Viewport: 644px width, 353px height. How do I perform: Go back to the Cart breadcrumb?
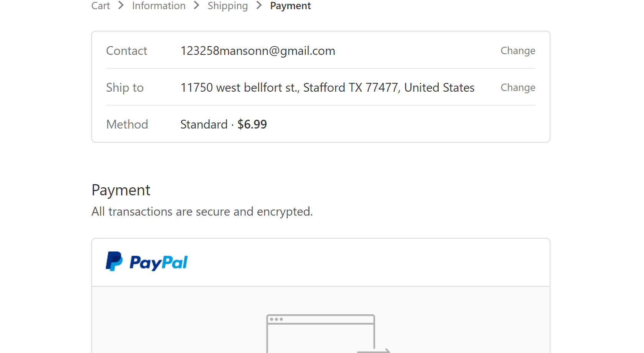pos(100,6)
